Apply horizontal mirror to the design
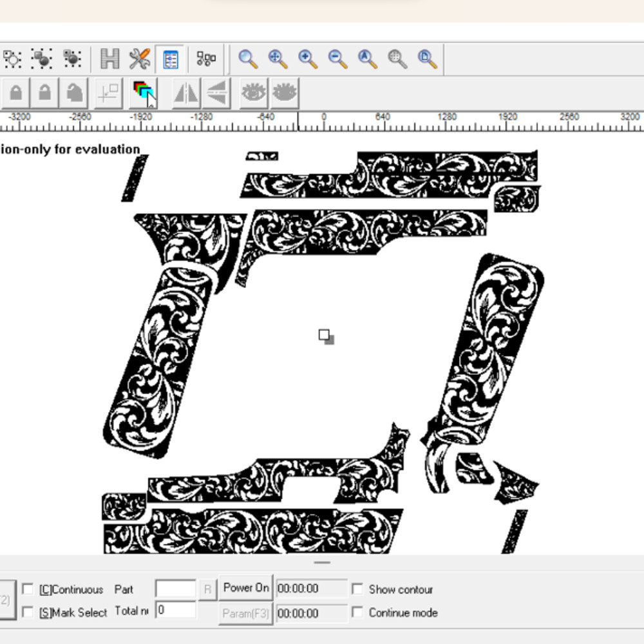This screenshot has width=644, height=644. [184, 92]
